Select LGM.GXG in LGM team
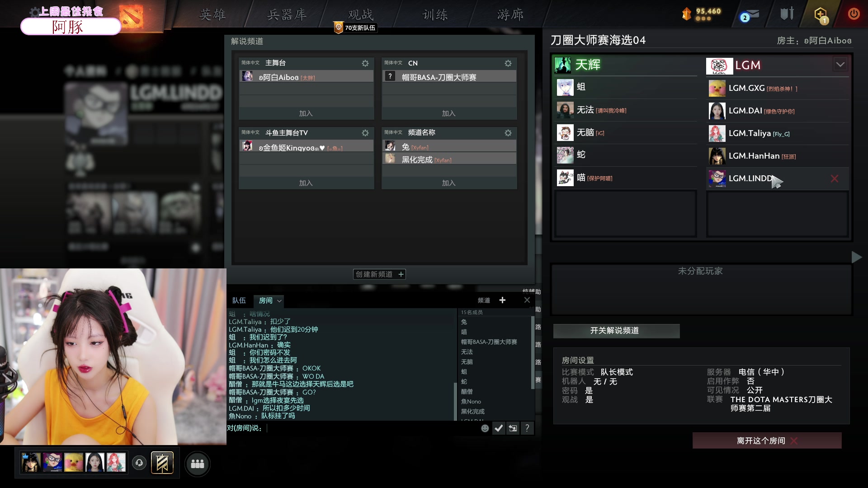This screenshot has height=488, width=868. [778, 89]
